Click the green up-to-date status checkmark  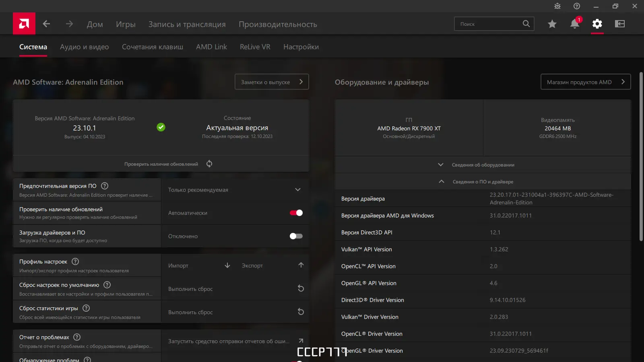tap(161, 127)
